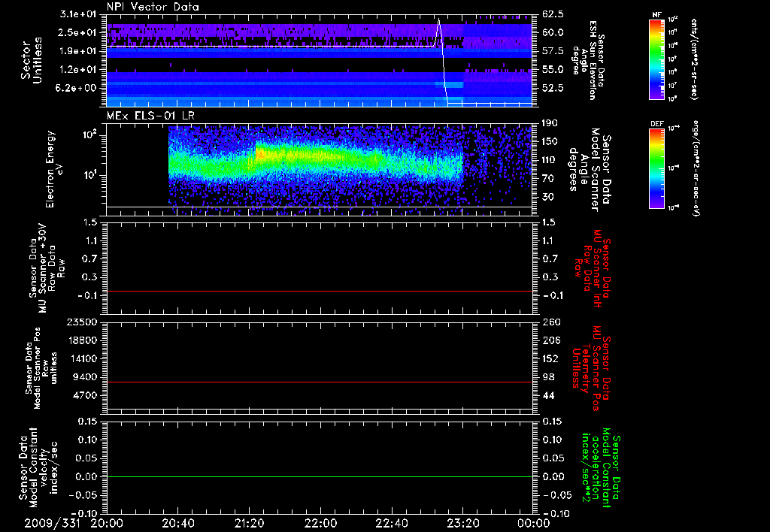Click the green constant velocity line
The width and height of the screenshot is (770, 532).
(319, 476)
